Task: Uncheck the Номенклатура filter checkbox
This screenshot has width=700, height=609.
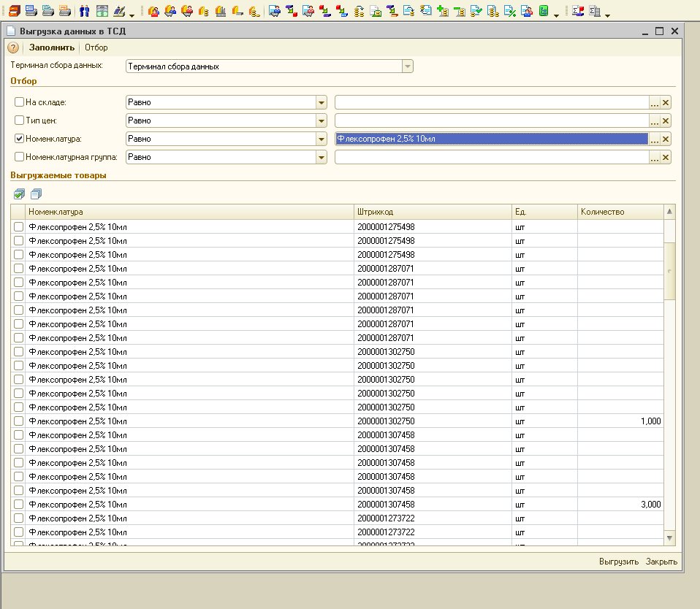Action: (x=20, y=139)
